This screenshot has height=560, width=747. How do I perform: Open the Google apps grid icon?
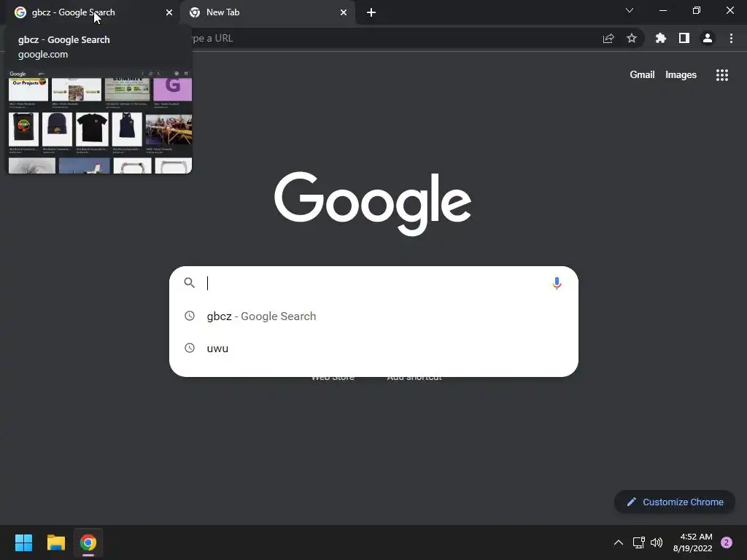pyautogui.click(x=722, y=75)
